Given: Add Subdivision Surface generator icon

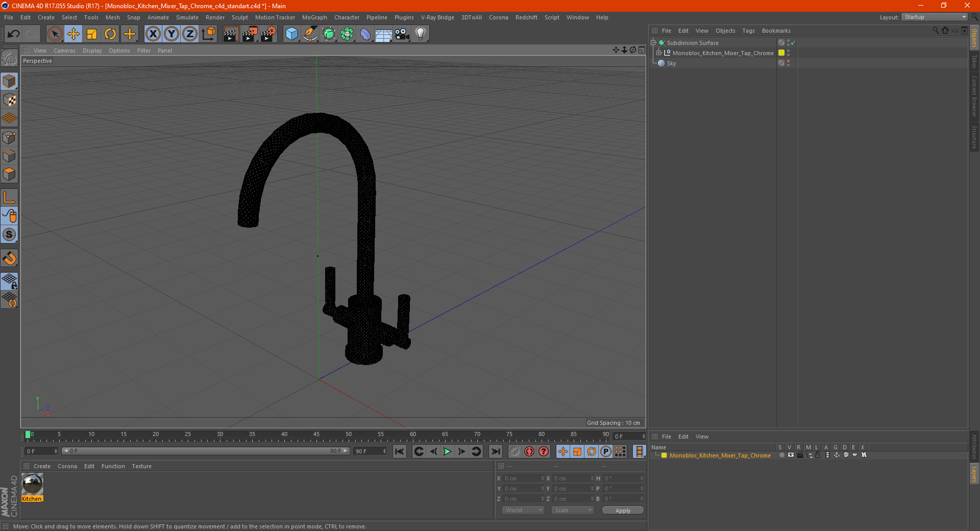Looking at the screenshot, I should (329, 34).
